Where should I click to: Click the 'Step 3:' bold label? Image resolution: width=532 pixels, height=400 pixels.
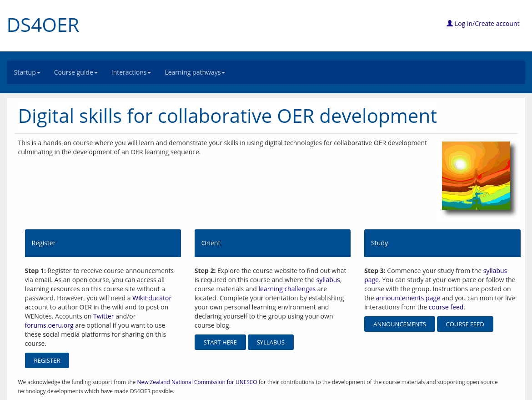click(375, 271)
